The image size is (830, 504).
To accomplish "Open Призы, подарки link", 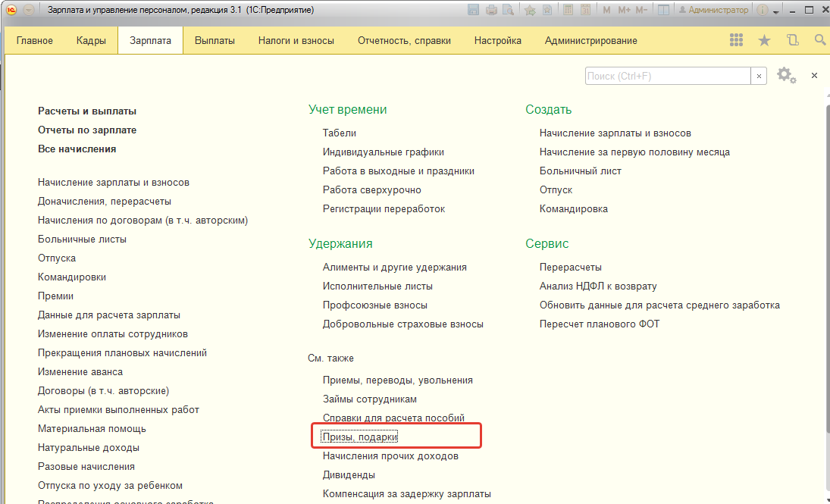I will (359, 437).
